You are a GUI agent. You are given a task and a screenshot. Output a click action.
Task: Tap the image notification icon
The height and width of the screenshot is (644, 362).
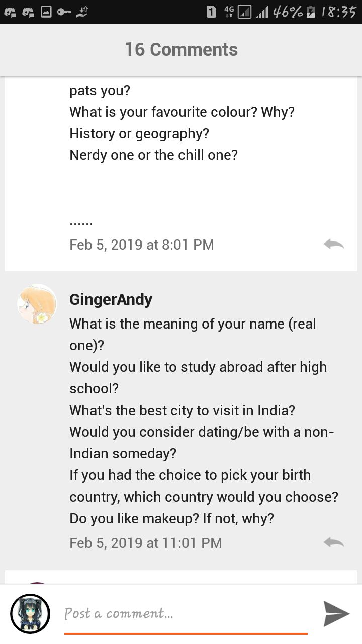[46, 12]
